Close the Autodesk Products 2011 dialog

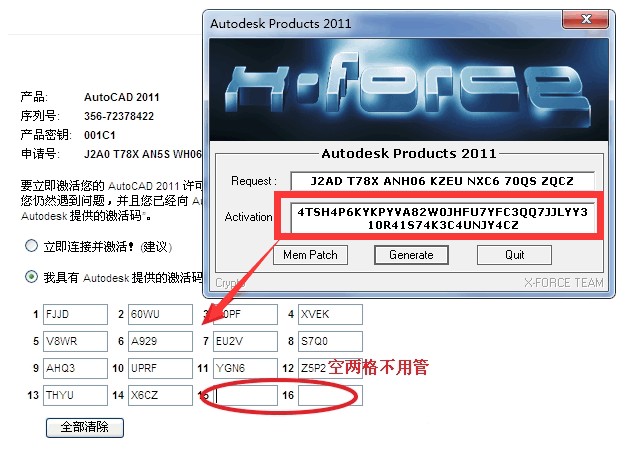coord(585,19)
